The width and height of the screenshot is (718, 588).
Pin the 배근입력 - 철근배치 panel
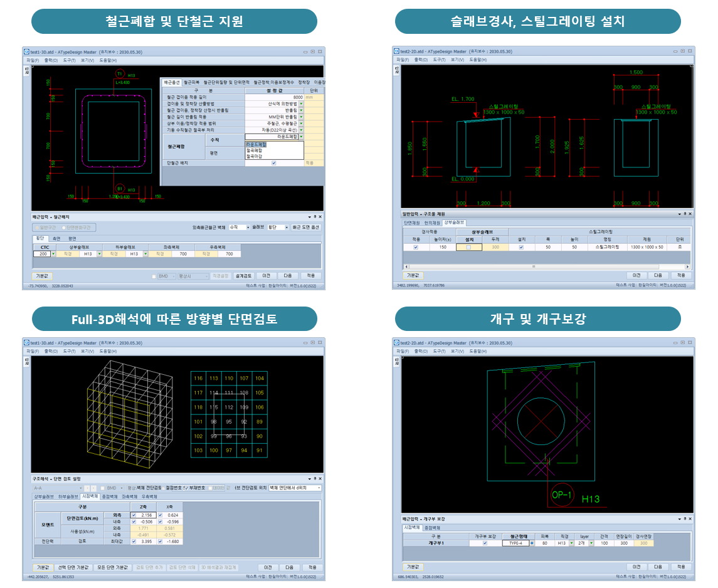pyautogui.click(x=315, y=217)
